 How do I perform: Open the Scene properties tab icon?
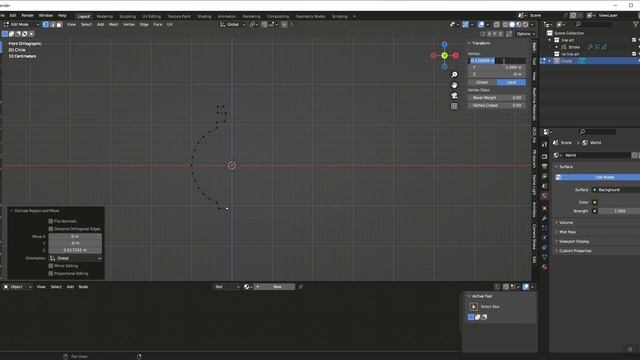[544, 186]
